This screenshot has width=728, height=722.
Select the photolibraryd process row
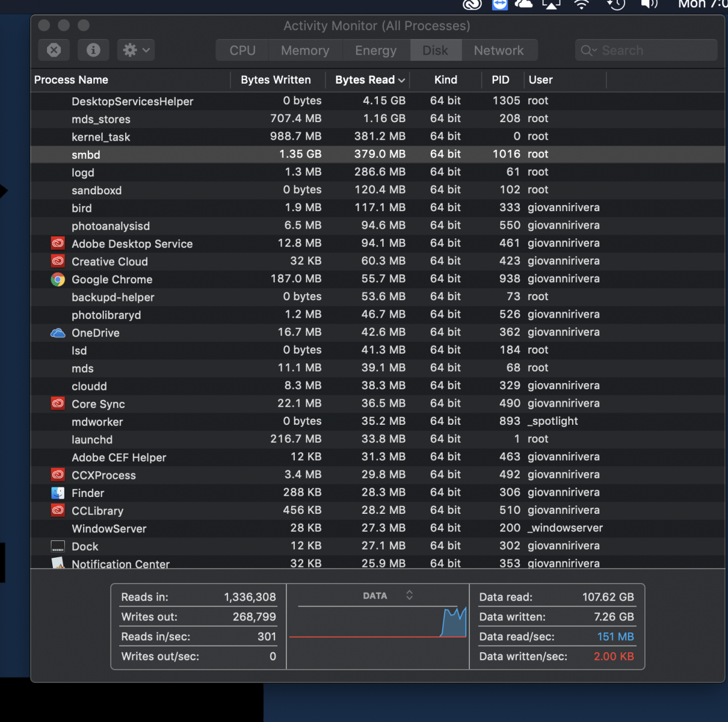[x=378, y=315]
